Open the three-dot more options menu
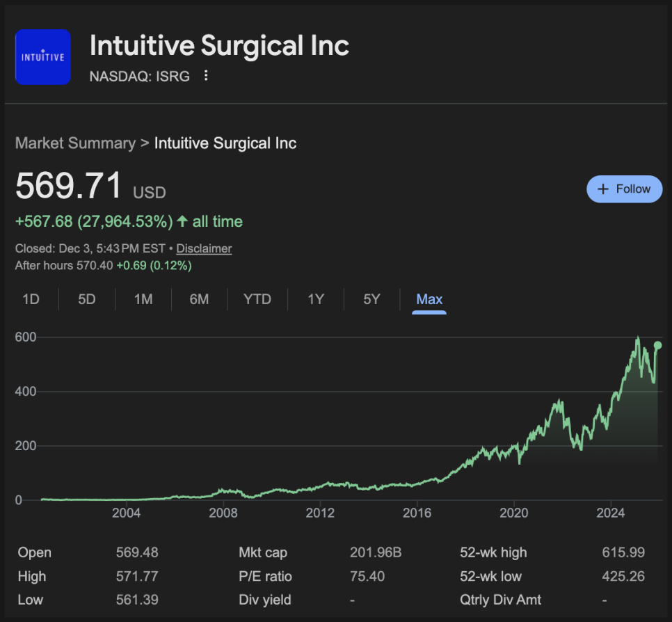 click(x=206, y=76)
